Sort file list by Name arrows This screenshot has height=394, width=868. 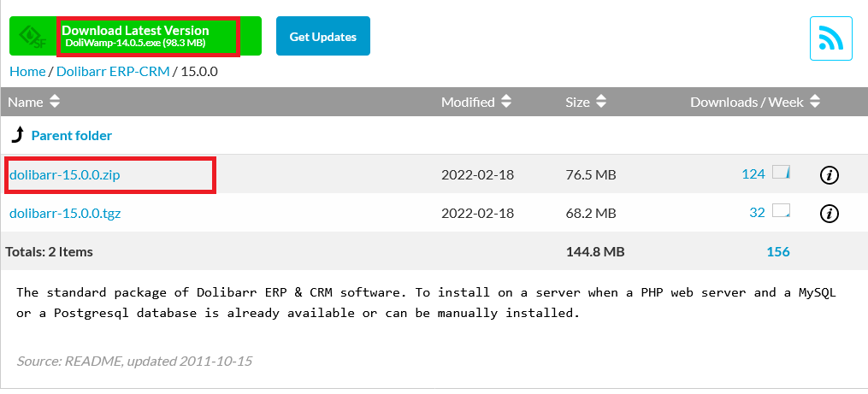click(x=54, y=102)
